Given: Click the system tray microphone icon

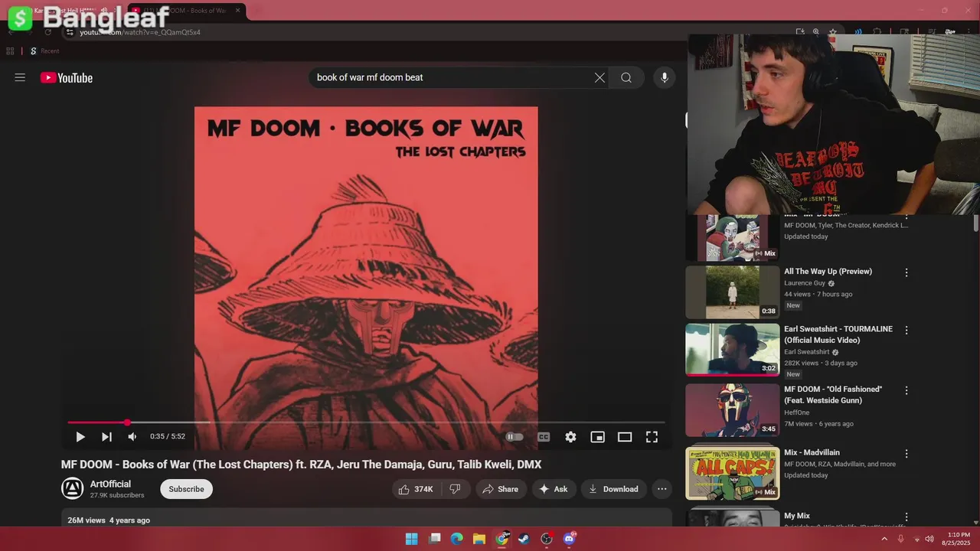Looking at the screenshot, I should [x=901, y=539].
